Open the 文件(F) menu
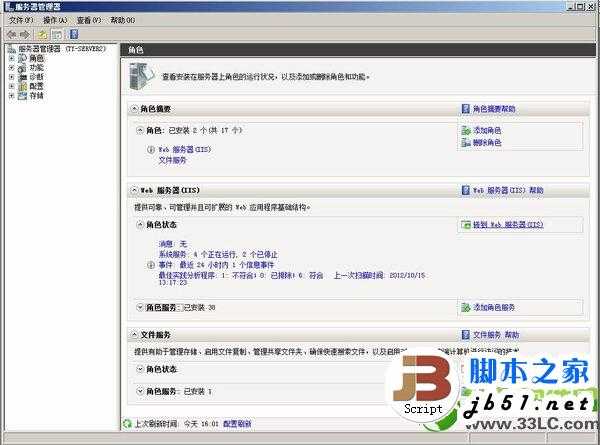 click(x=21, y=20)
